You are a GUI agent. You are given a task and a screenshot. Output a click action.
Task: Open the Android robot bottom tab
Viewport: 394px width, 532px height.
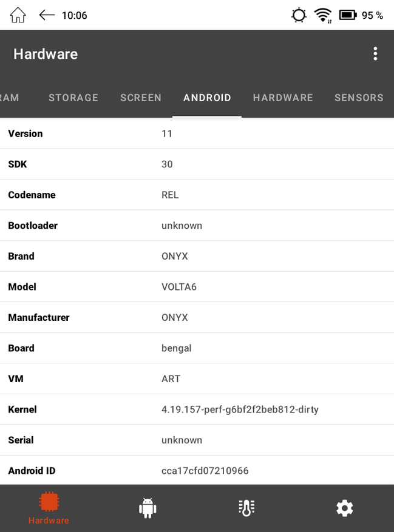click(148, 508)
